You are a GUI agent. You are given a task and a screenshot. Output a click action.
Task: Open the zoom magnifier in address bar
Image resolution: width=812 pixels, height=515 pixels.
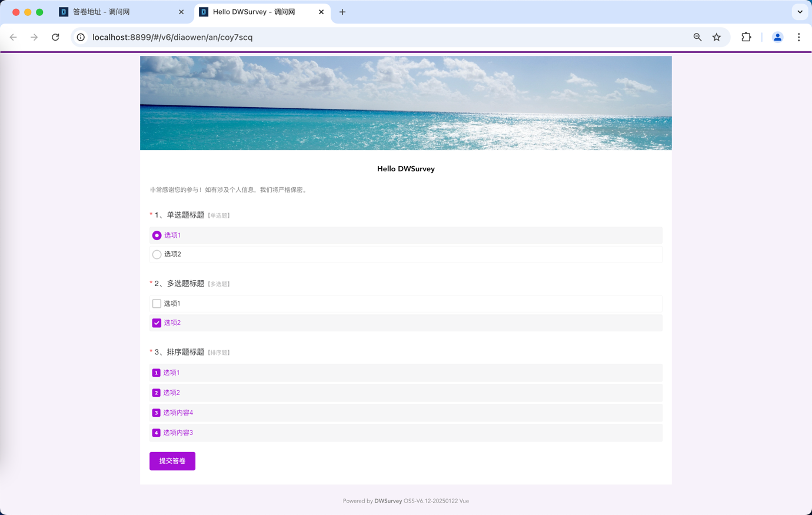tap(697, 37)
